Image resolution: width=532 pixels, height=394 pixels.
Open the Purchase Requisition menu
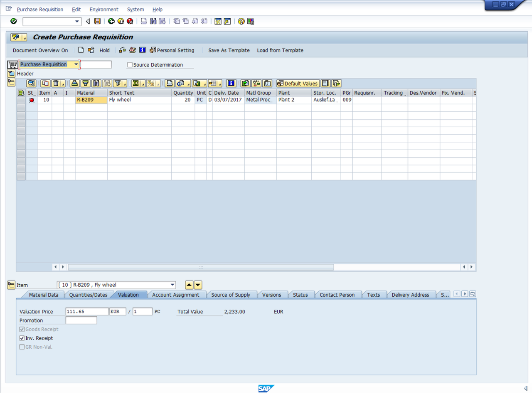tap(40, 9)
